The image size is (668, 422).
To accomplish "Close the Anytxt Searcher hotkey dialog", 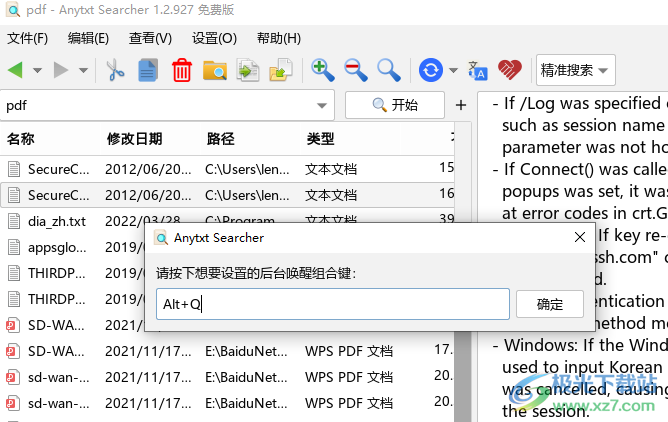I will click(579, 237).
